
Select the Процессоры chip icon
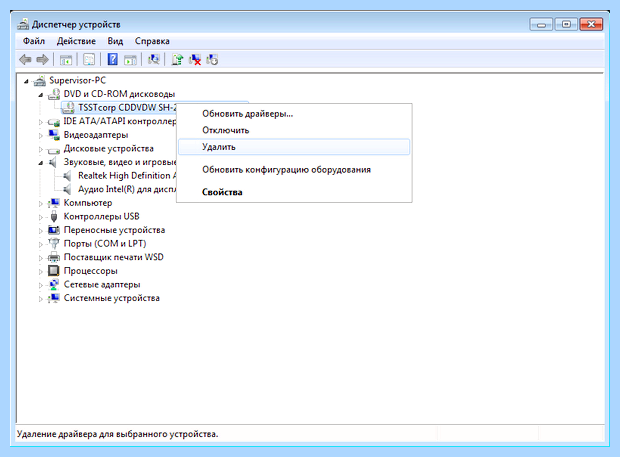tap(53, 271)
